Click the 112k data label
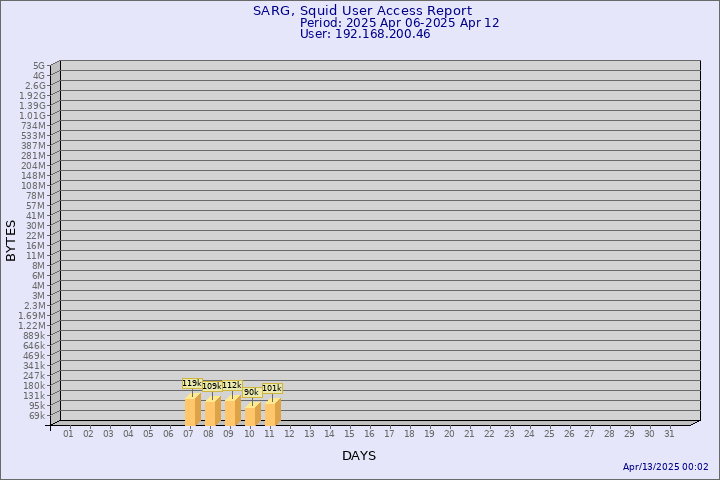 232,385
